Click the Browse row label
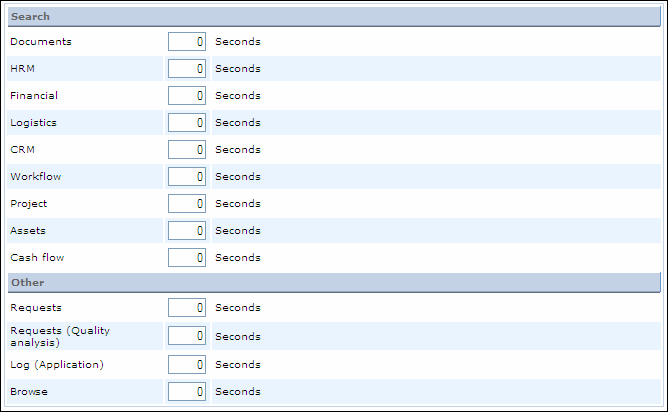Viewport: 668px width, 412px height. [x=29, y=392]
